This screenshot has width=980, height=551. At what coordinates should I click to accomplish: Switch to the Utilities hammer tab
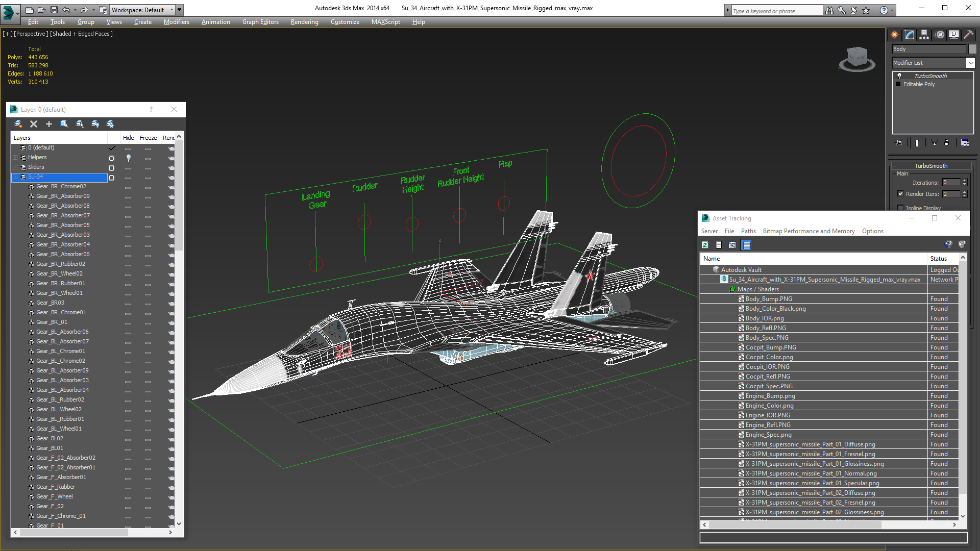(968, 35)
